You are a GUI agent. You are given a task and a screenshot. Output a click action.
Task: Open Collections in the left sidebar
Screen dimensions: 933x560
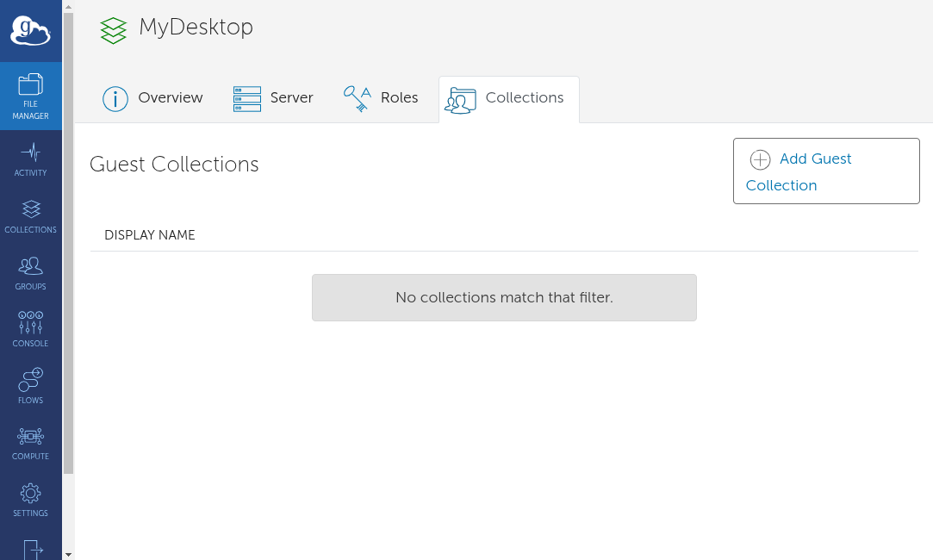(x=30, y=216)
